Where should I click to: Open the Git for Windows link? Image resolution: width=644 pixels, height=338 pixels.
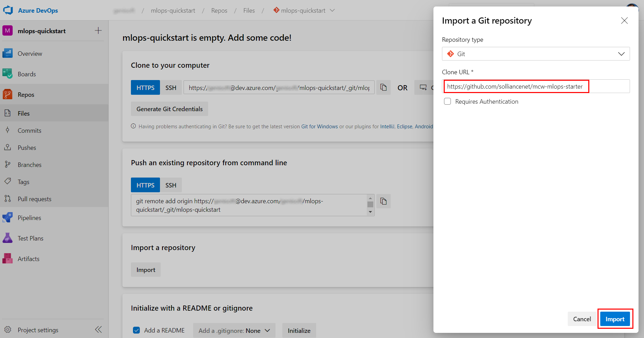(x=320, y=126)
